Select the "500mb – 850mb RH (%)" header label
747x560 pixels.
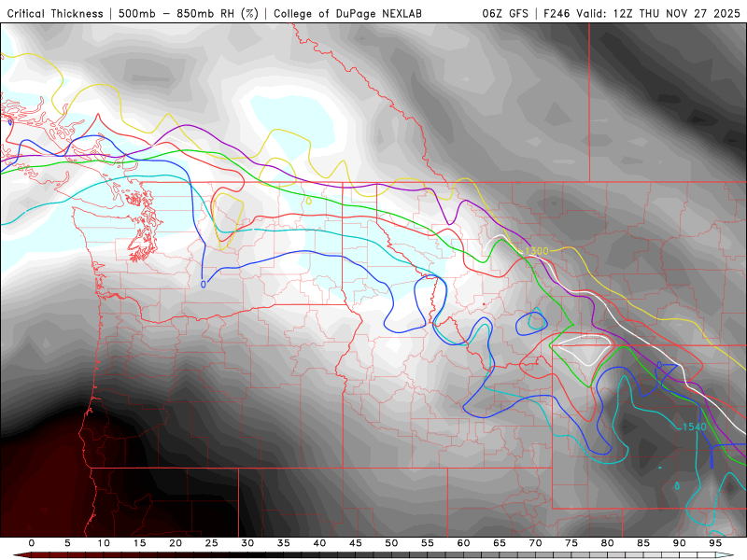[189, 13]
